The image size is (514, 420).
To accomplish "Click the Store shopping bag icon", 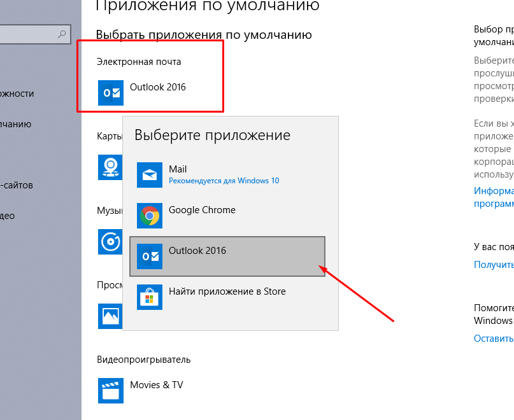I will click(x=150, y=297).
